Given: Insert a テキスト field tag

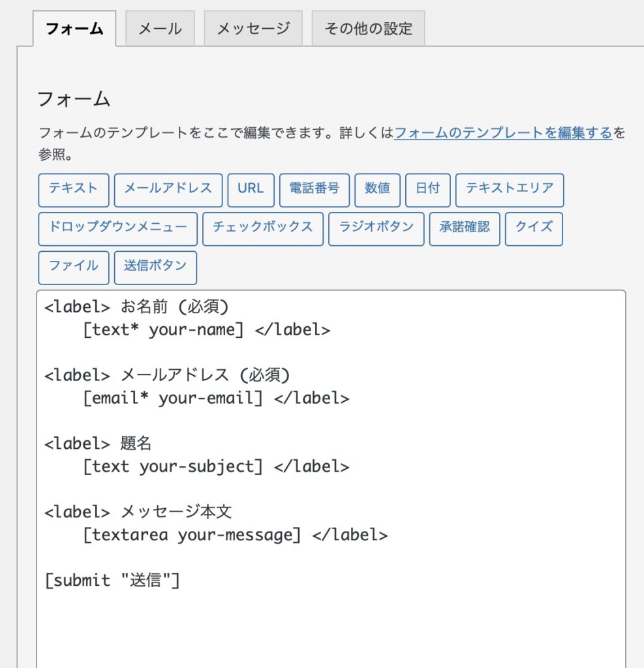Looking at the screenshot, I should click(73, 190).
